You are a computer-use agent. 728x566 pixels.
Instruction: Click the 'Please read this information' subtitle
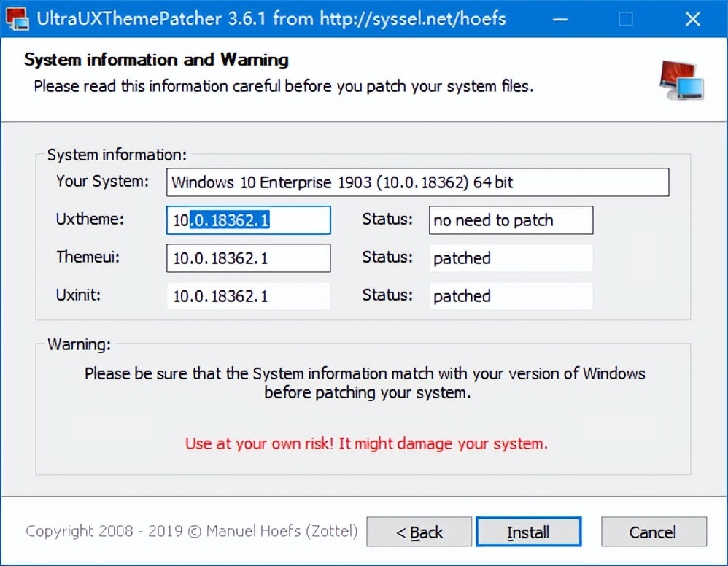(x=284, y=86)
